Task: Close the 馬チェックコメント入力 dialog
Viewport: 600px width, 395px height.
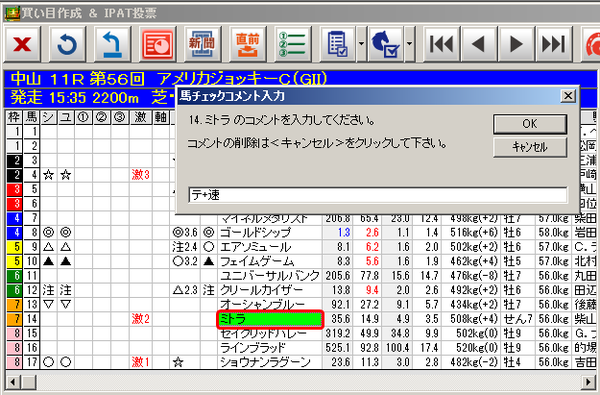Action: coord(568,96)
